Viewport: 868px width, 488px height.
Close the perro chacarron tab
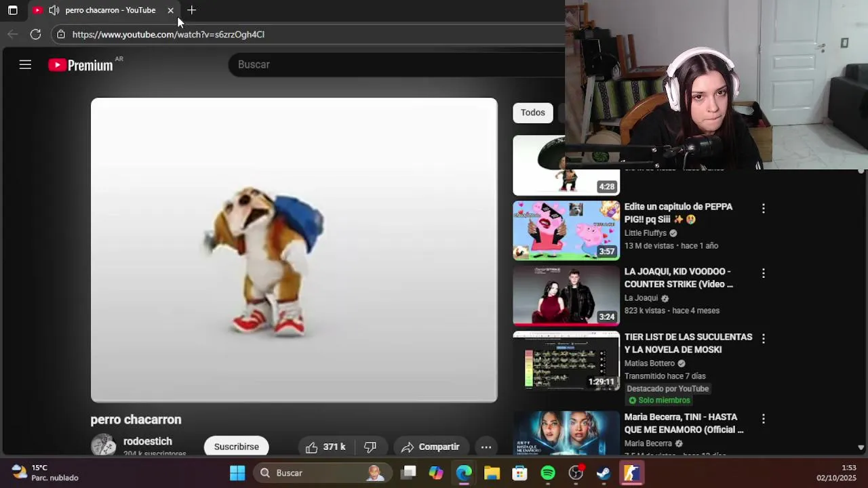coord(170,10)
